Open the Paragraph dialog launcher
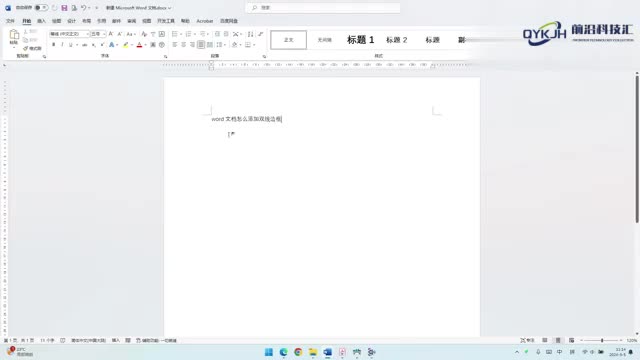Screen dimensions: 640x360 (264, 57)
